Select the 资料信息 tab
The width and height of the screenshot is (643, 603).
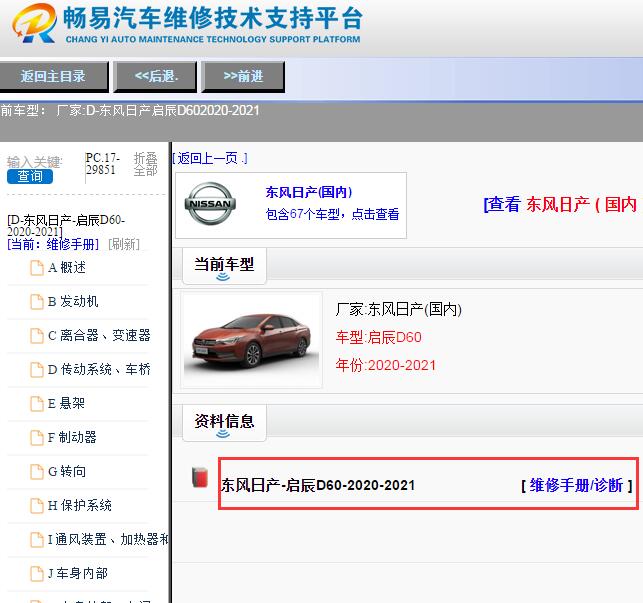[x=224, y=422]
